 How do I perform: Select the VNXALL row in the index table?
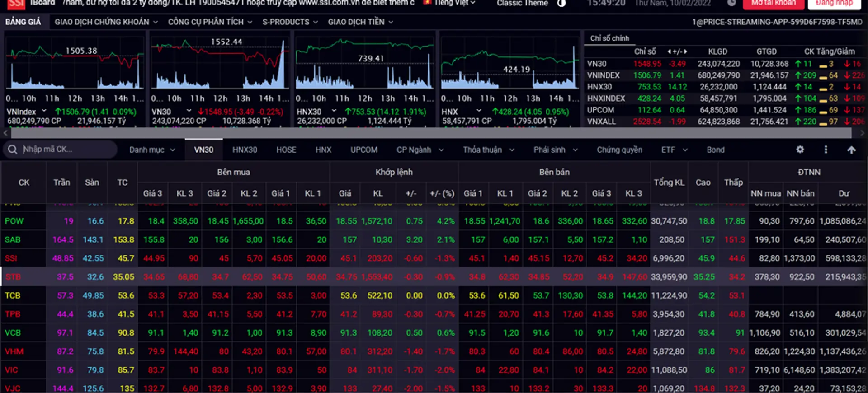[725, 122]
